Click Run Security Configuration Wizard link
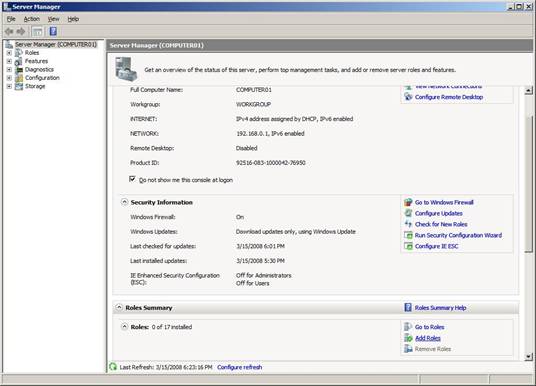This screenshot has height=386, width=536. pos(458,235)
